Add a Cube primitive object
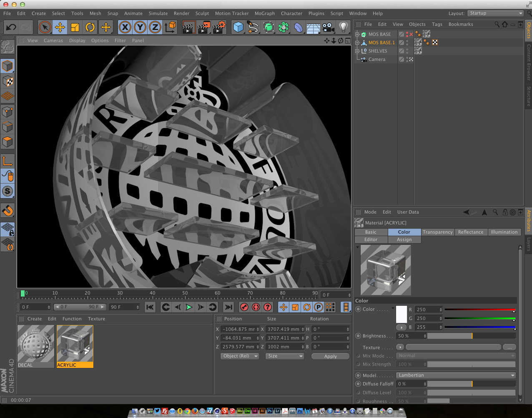This screenshot has width=532, height=418. tap(238, 28)
